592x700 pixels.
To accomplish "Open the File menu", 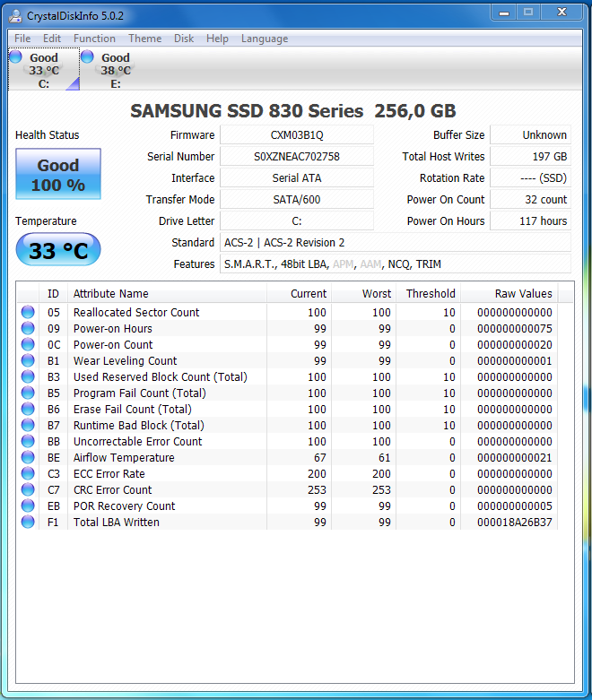I will [22, 39].
